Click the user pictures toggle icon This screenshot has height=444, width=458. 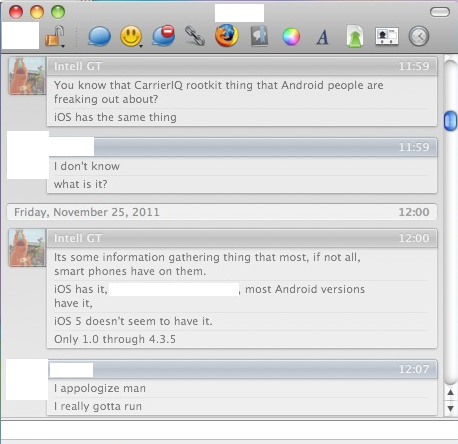pyautogui.click(x=387, y=36)
